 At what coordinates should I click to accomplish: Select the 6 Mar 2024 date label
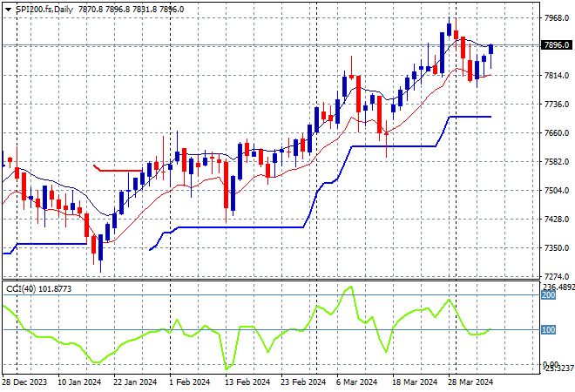pos(357,382)
